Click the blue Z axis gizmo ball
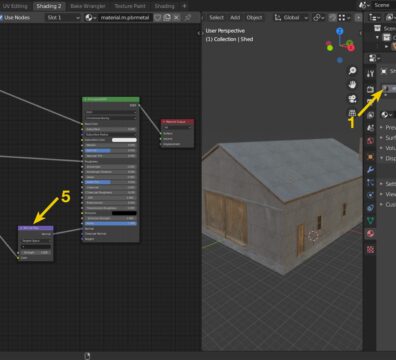 coord(340,31)
